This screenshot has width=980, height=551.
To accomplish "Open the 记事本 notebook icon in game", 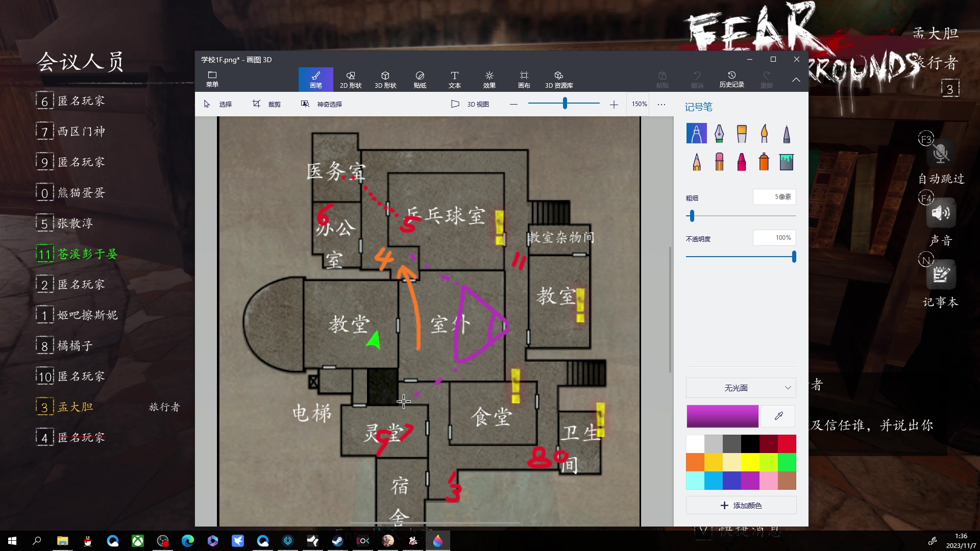I will (x=941, y=274).
